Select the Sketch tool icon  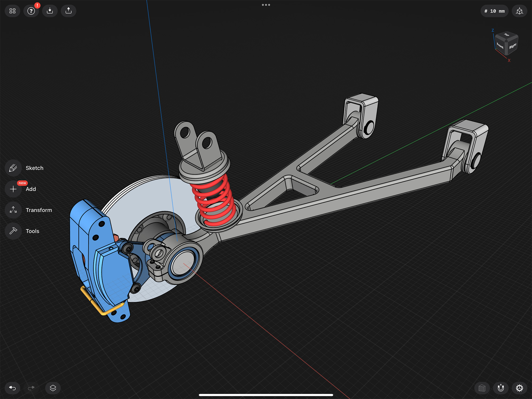tap(13, 168)
